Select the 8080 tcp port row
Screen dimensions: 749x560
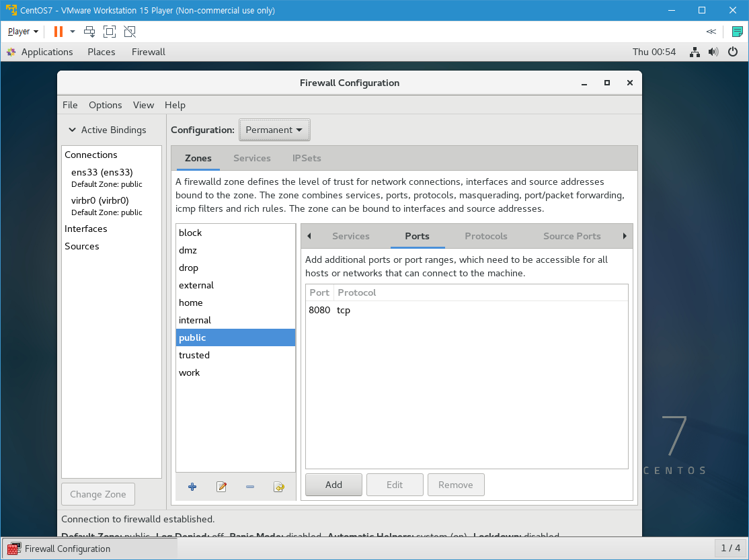[467, 310]
